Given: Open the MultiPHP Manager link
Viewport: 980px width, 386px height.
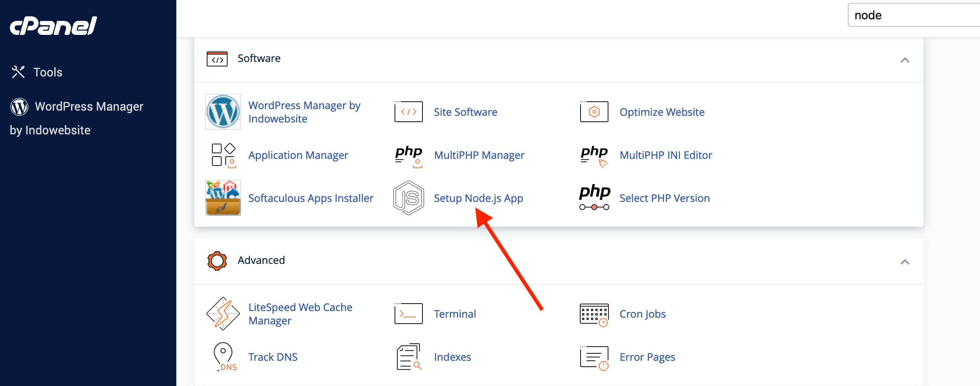Looking at the screenshot, I should pyautogui.click(x=479, y=155).
